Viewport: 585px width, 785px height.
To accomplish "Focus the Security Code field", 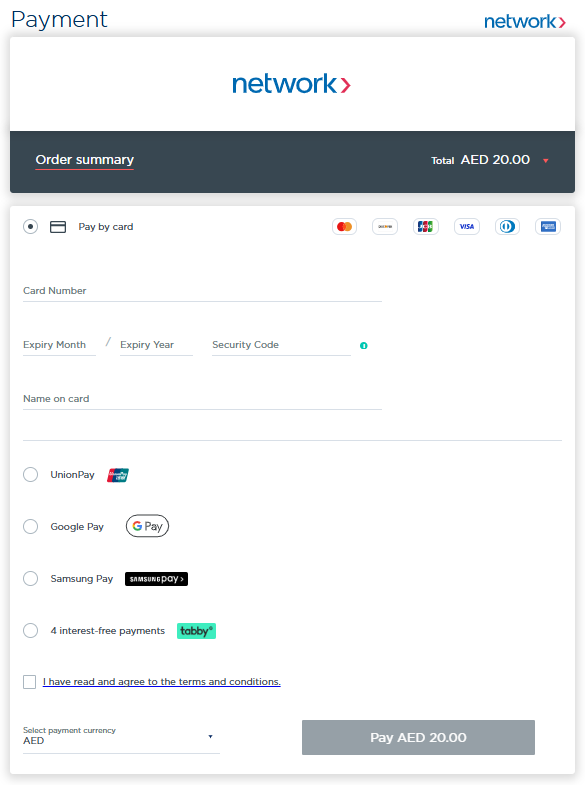I will (x=281, y=345).
